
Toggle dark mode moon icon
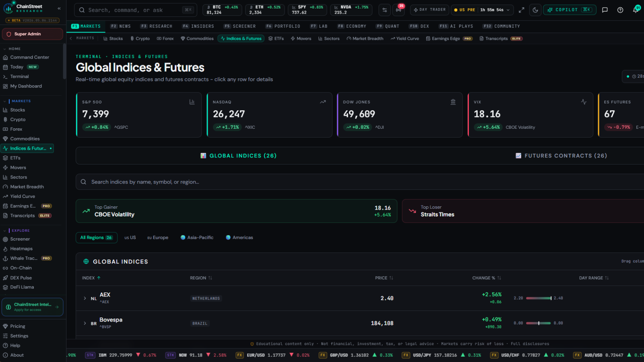tap(535, 10)
